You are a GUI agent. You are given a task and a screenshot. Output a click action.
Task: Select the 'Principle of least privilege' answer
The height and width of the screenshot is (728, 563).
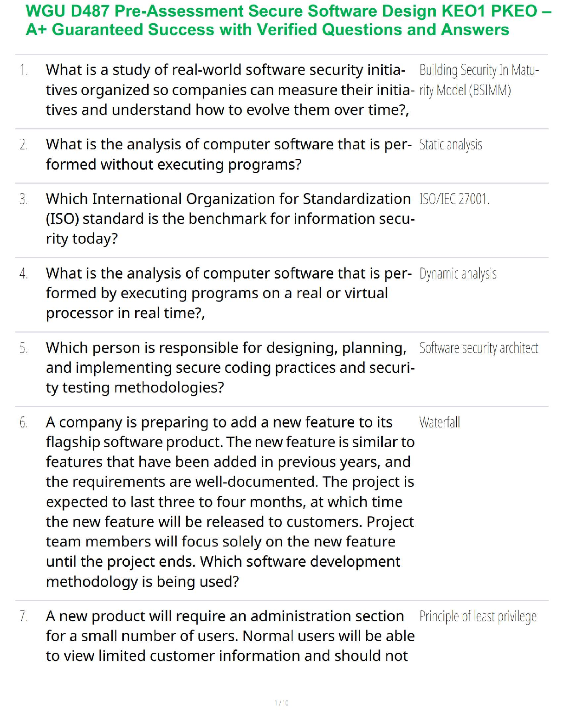(477, 617)
